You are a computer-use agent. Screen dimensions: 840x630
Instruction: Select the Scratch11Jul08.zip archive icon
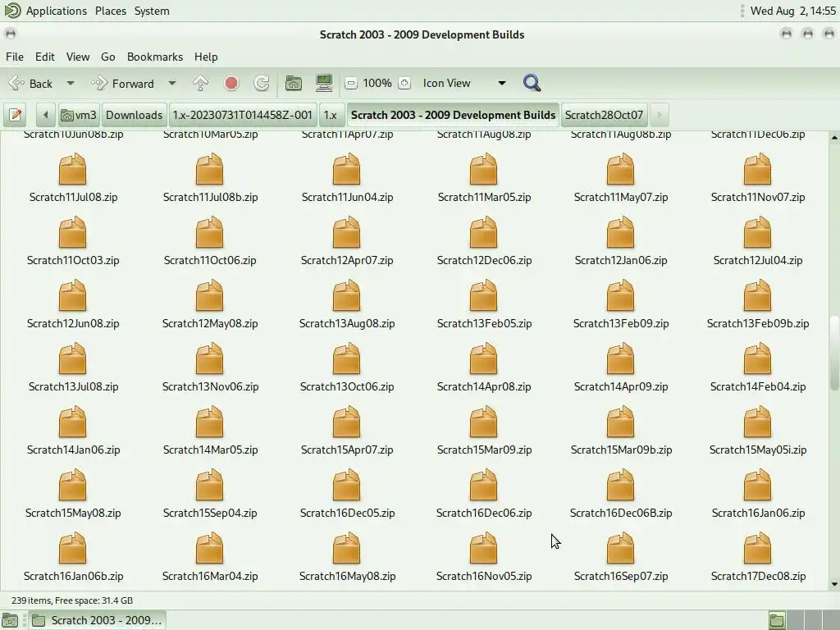[72, 169]
